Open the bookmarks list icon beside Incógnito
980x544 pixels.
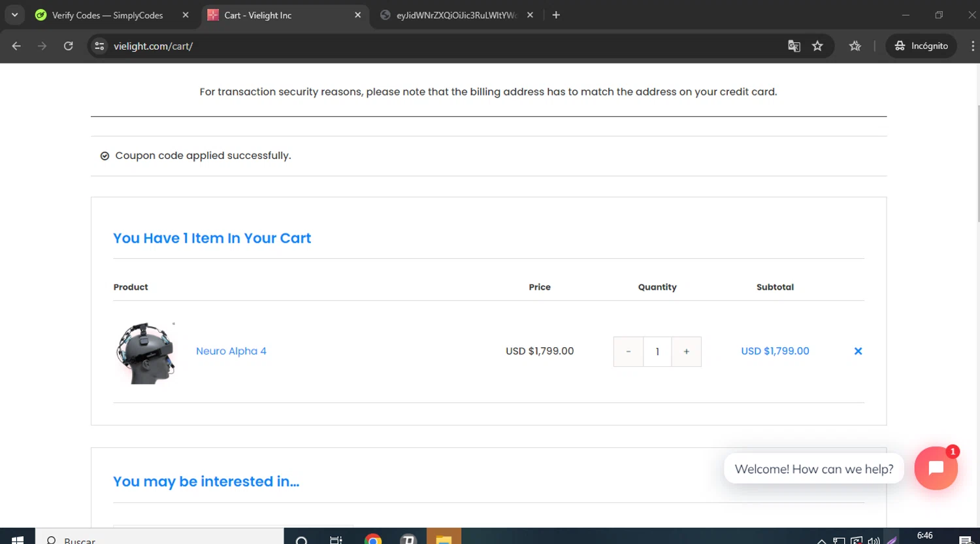click(x=855, y=46)
